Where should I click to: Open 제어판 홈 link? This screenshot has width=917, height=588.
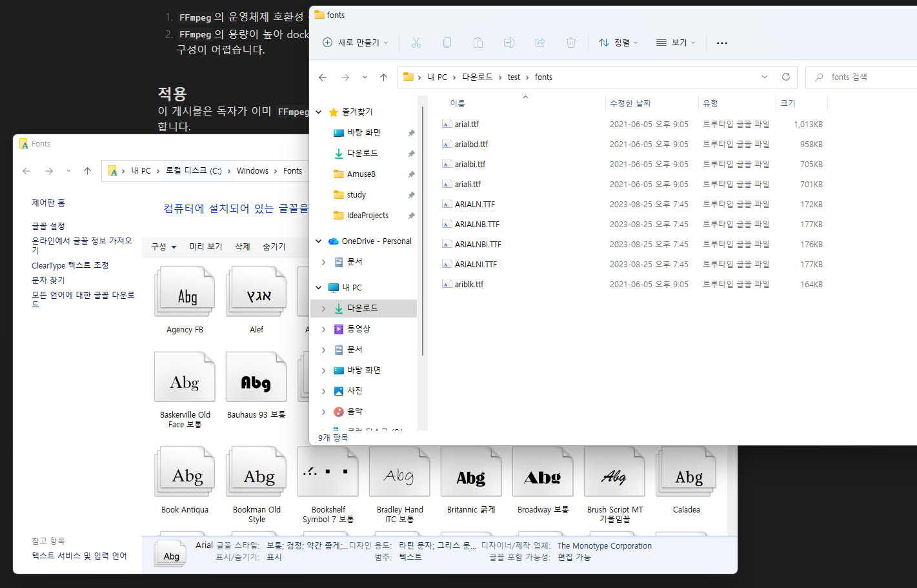click(48, 203)
